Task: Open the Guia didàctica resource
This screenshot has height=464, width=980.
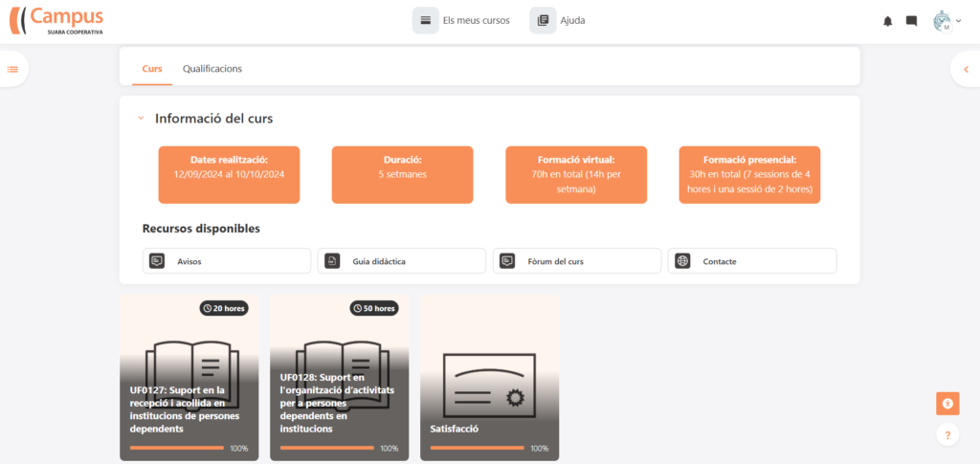Action: pos(402,261)
